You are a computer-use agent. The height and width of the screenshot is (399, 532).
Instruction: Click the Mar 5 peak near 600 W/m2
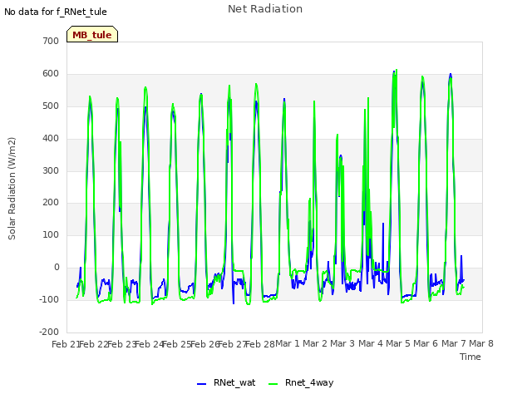pyautogui.click(x=396, y=71)
